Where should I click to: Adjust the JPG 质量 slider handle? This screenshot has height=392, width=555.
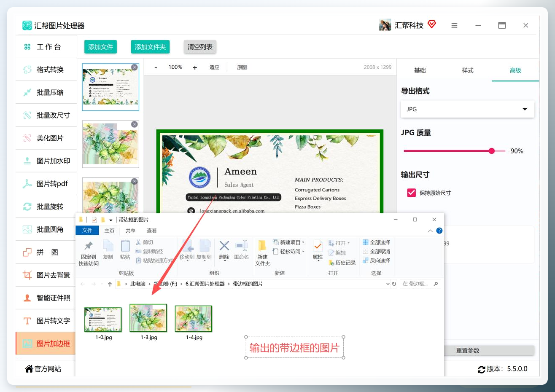click(492, 151)
